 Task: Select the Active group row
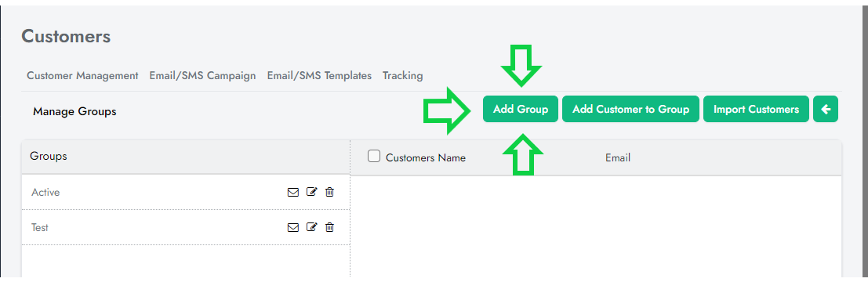186,193
